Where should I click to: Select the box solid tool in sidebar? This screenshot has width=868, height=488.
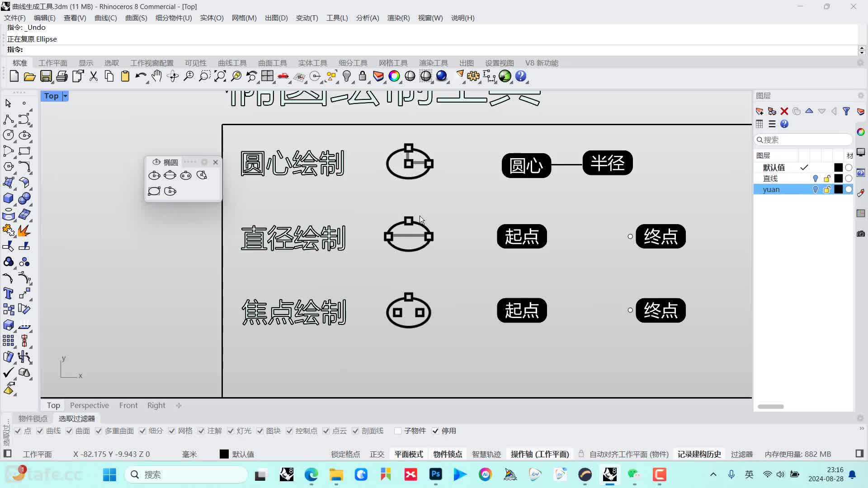point(8,198)
